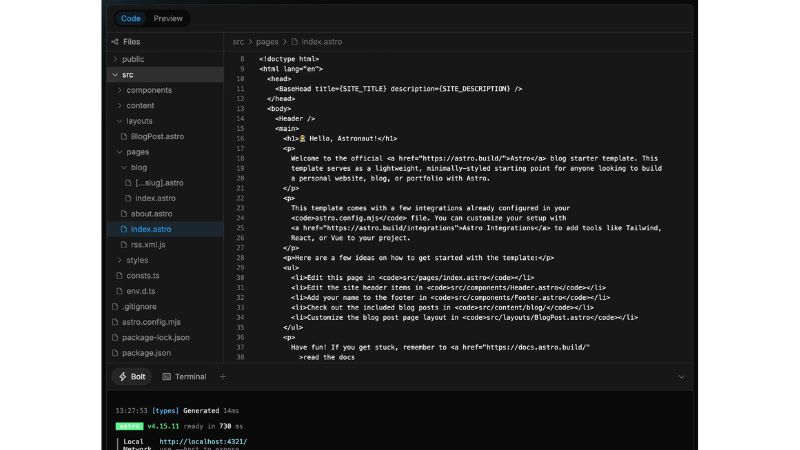Screen dimensions: 800x450
Task: Click file icon beside package.json
Action: click(x=115, y=353)
